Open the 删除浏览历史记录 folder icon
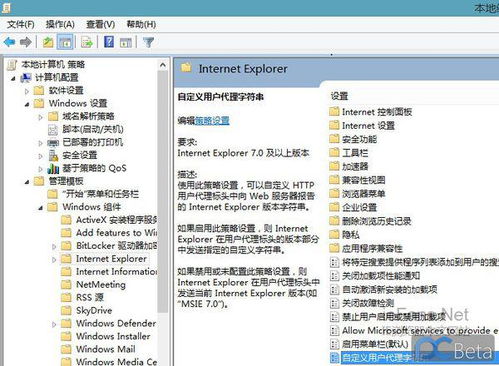The width and height of the screenshot is (499, 366). (334, 221)
